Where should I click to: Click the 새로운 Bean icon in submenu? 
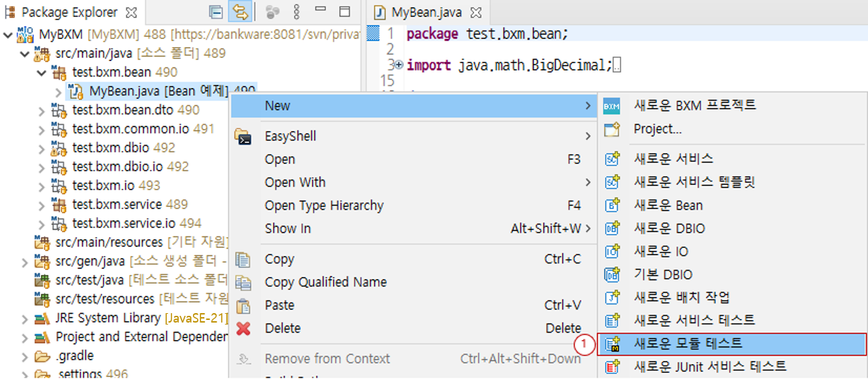pos(611,206)
